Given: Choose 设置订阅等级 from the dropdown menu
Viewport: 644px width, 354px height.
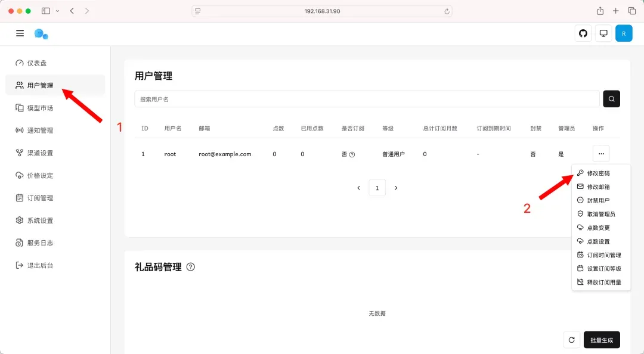Looking at the screenshot, I should click(x=601, y=269).
